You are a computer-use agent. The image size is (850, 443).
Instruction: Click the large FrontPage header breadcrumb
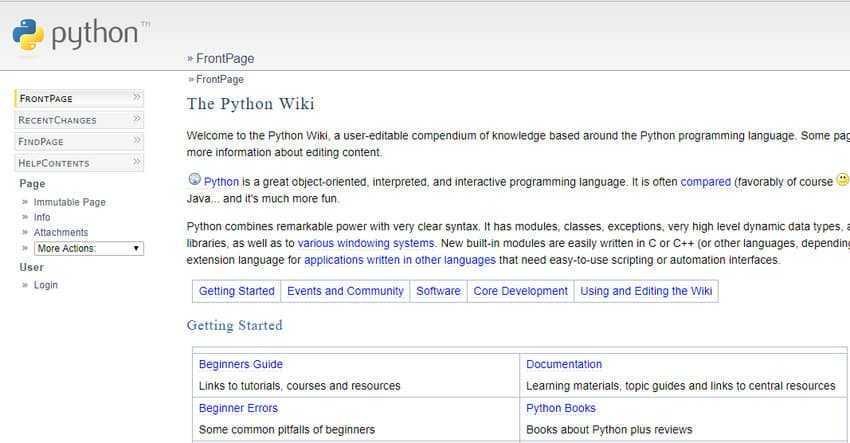point(225,59)
